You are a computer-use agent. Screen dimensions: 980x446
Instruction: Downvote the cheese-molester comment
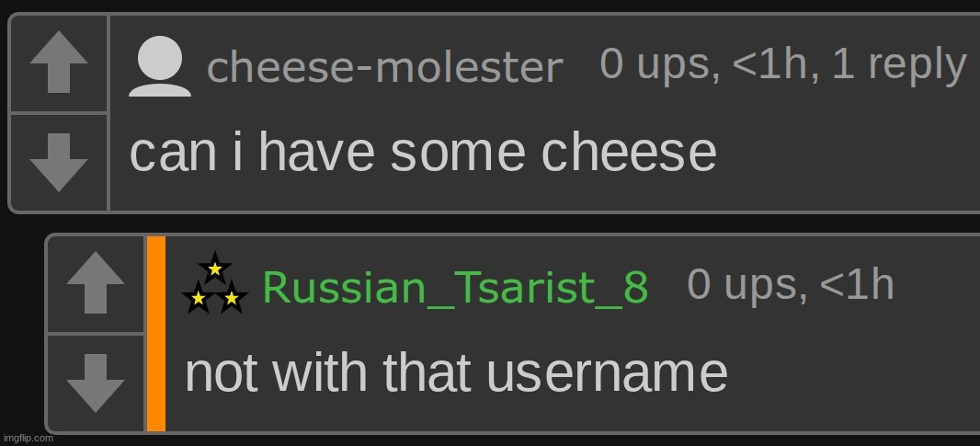click(x=59, y=163)
